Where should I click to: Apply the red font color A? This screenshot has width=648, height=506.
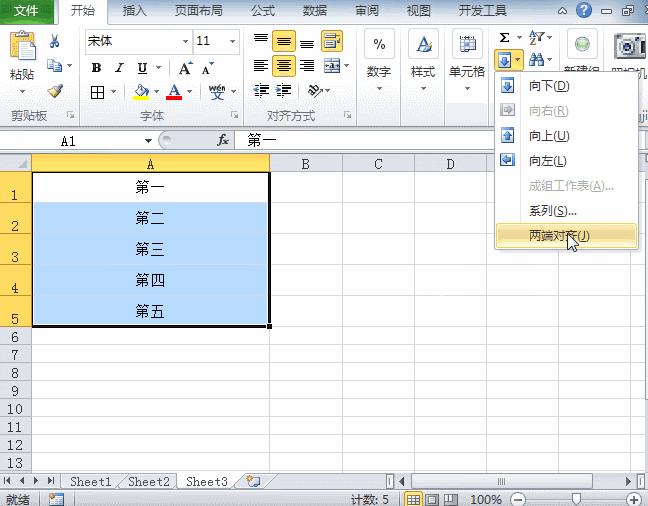[x=174, y=92]
